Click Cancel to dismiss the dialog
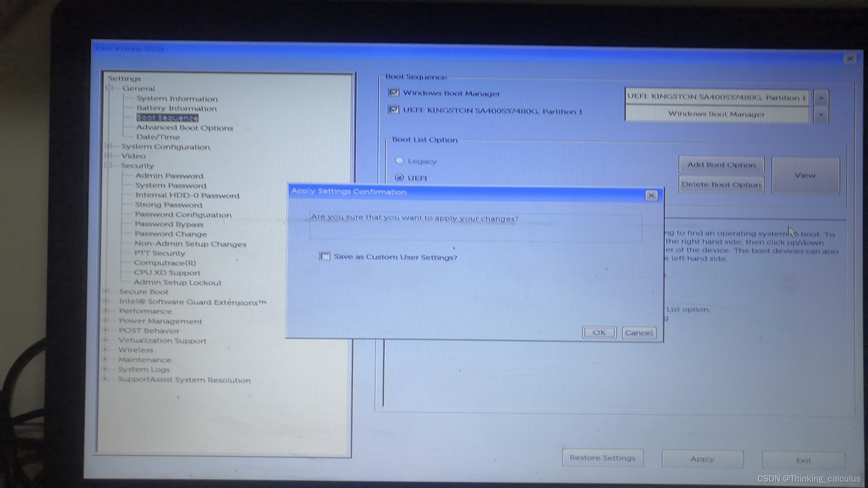The image size is (868, 488). 639,332
